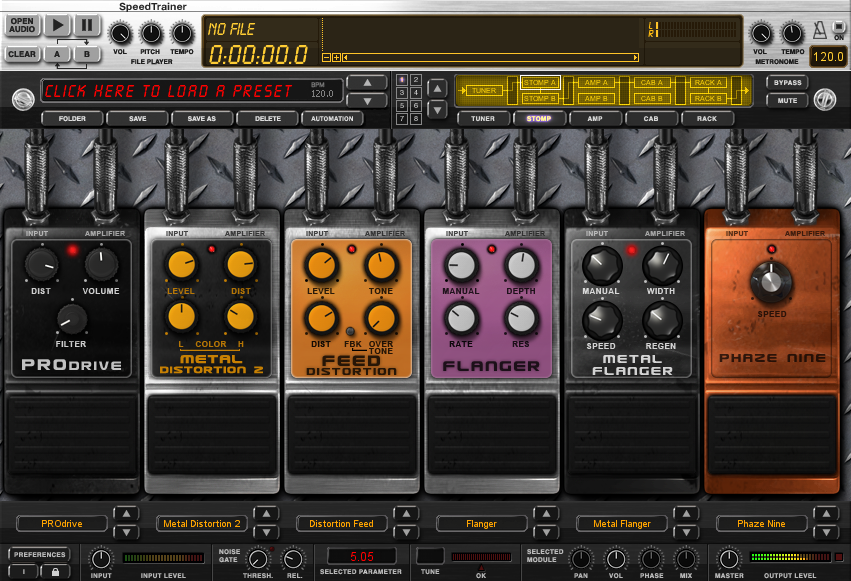851x581 pixels.
Task: Open the Phaze Nine pedal selector
Action: click(762, 522)
